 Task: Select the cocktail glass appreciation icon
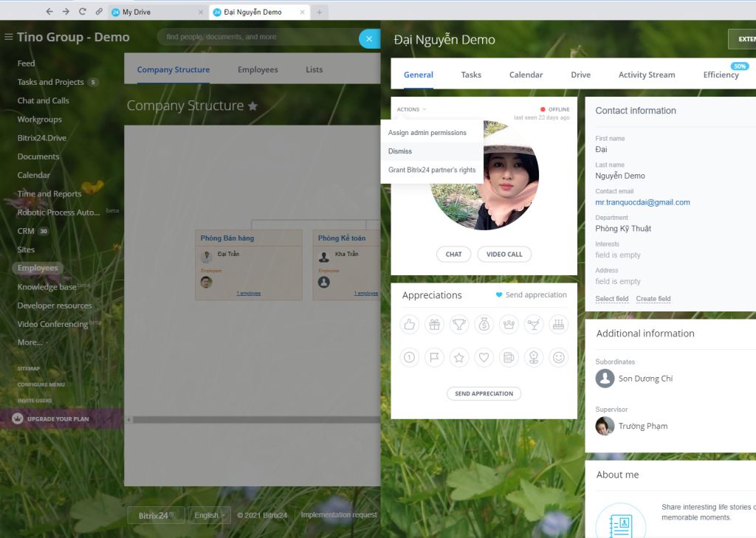tap(534, 325)
